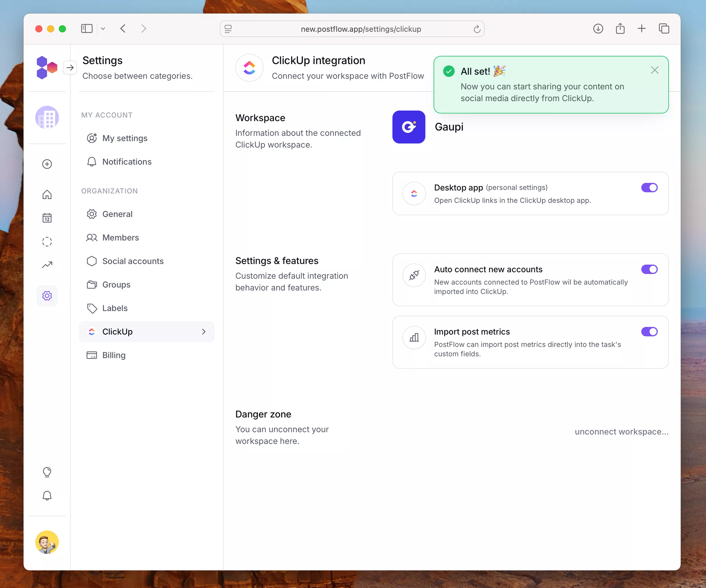Dismiss the All set notification

655,70
